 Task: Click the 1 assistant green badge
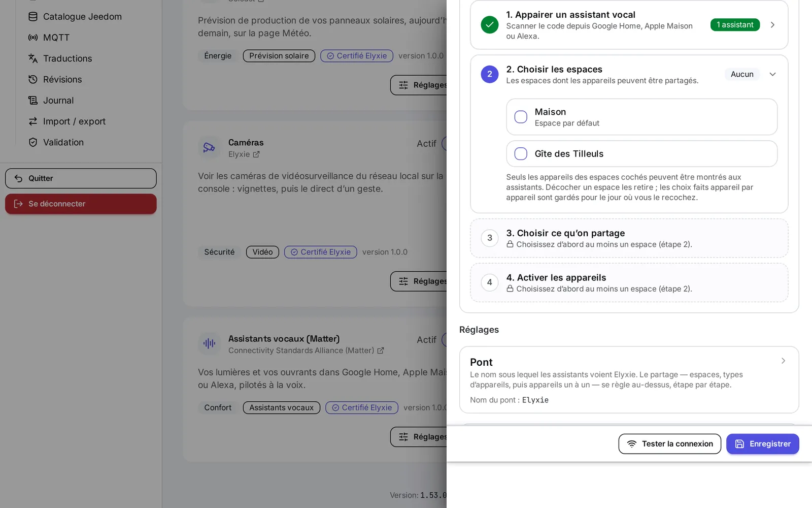735,25
